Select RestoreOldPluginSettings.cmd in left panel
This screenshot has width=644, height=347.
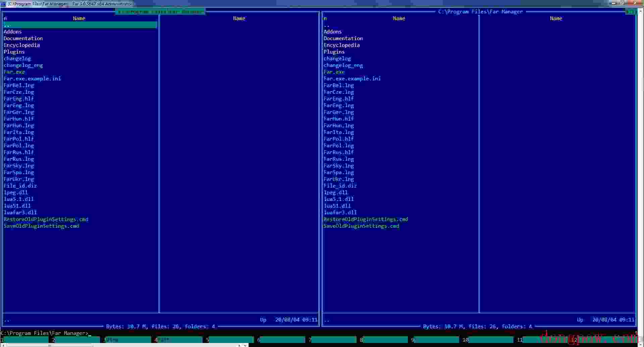(x=46, y=219)
